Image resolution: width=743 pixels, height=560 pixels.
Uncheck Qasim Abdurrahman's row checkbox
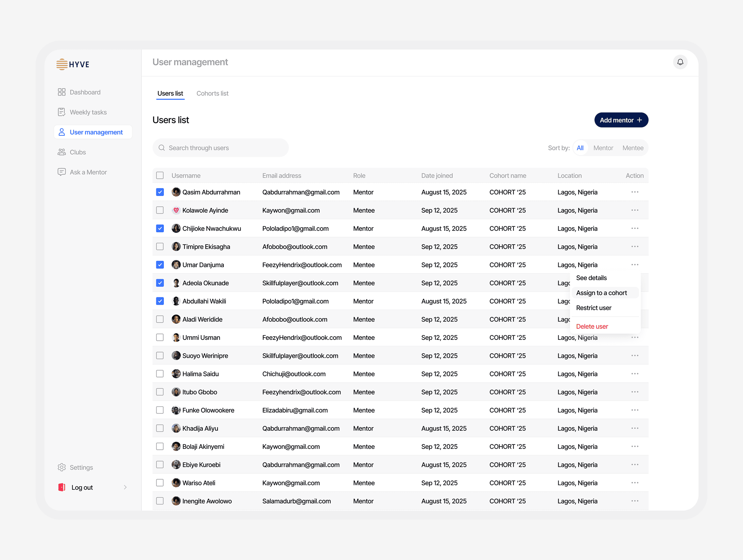coord(160,192)
